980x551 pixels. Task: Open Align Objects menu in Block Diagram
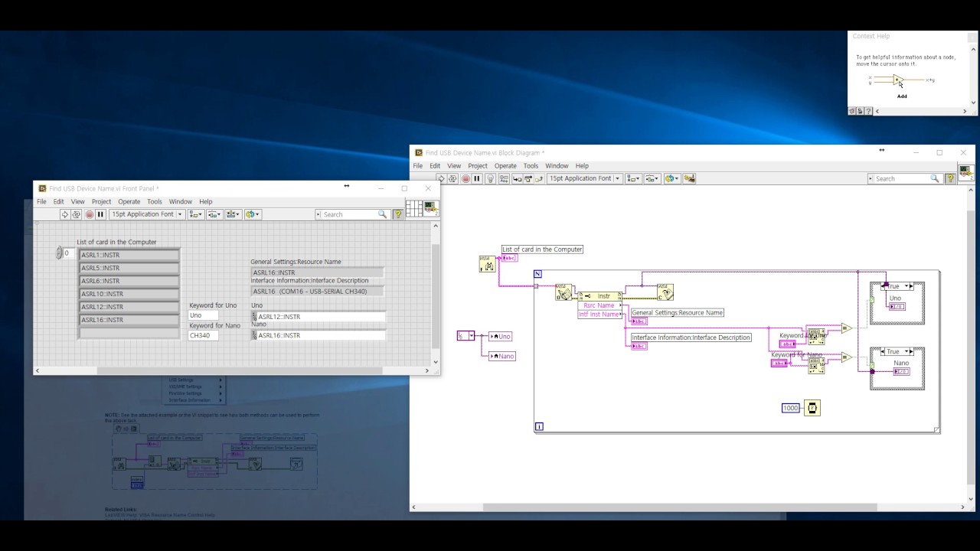pos(633,178)
